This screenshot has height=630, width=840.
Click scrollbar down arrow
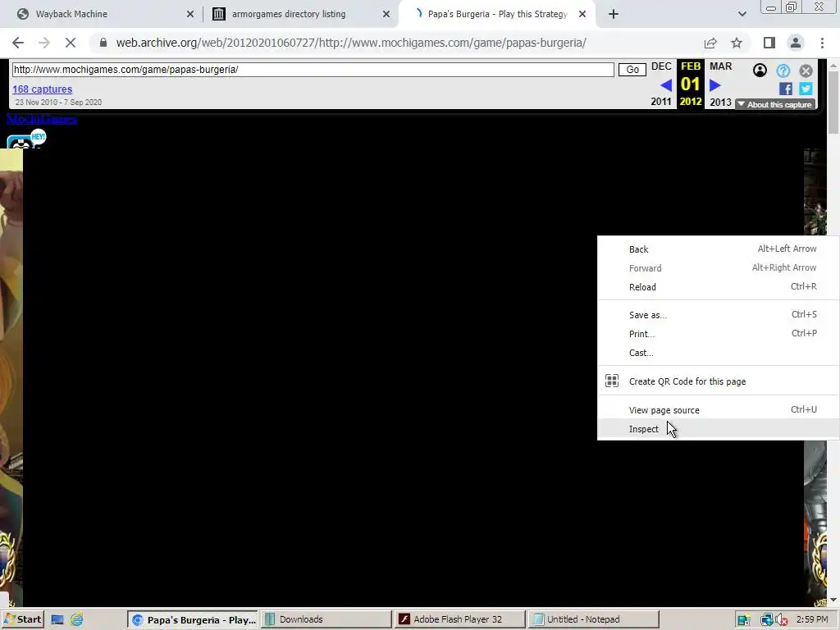[833, 600]
